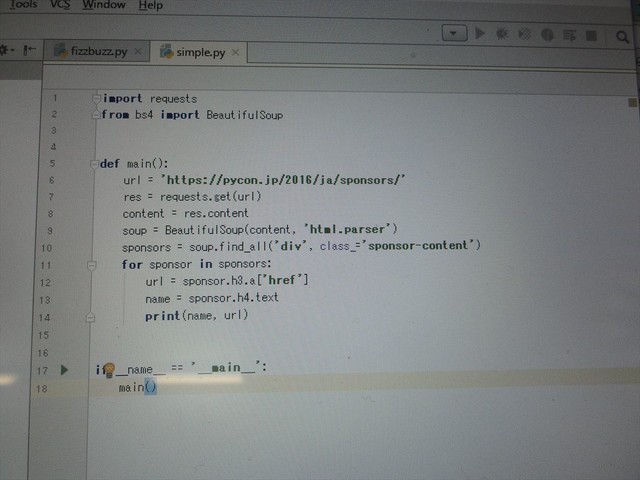Collapse the import block at line 1

point(96,98)
